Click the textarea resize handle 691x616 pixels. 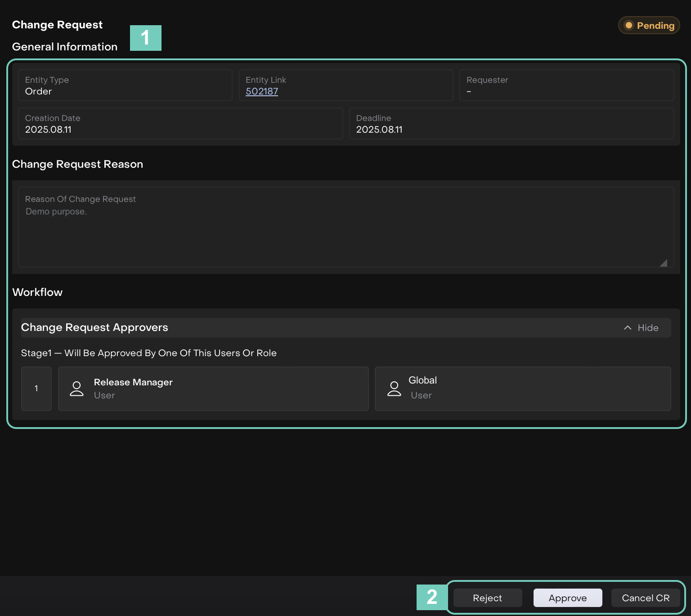[x=663, y=263]
